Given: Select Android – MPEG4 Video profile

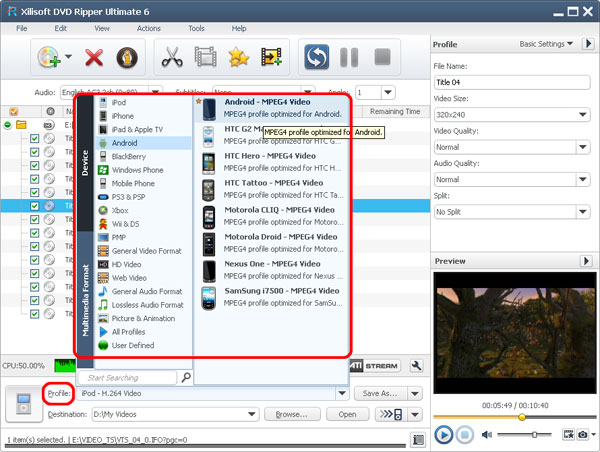Looking at the screenshot, I should [x=271, y=108].
